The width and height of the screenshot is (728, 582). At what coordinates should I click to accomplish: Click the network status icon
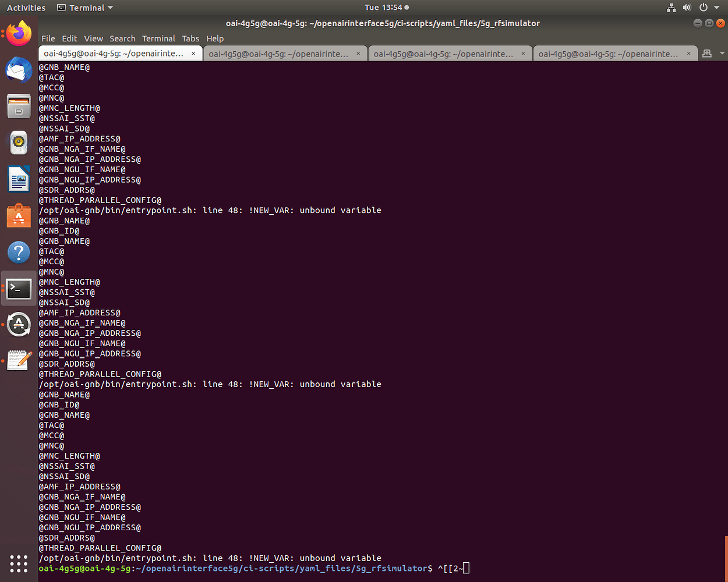(x=671, y=8)
